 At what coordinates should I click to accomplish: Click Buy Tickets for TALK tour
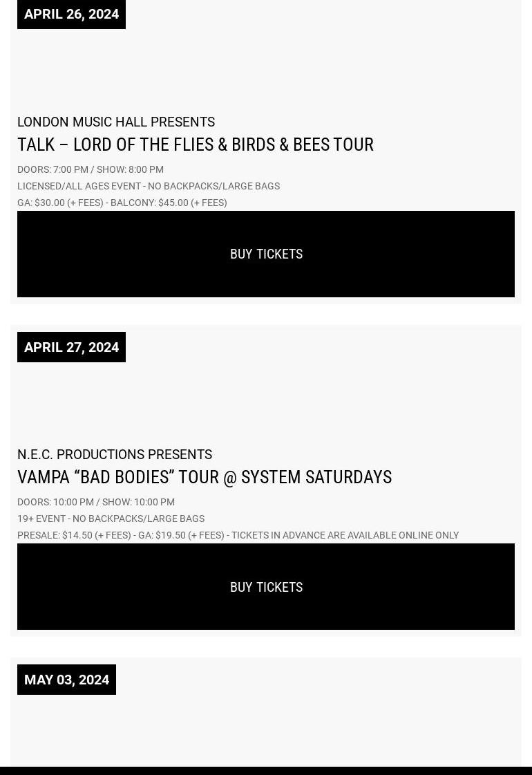click(x=266, y=254)
